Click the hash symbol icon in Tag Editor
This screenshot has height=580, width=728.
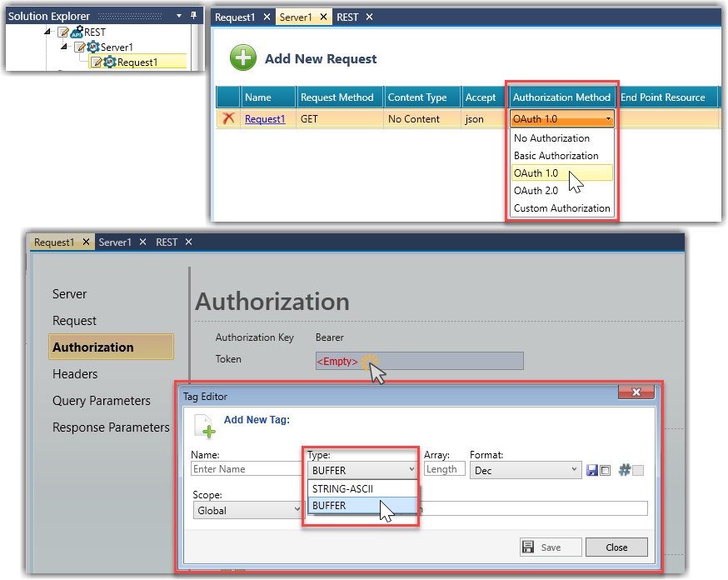tap(624, 470)
